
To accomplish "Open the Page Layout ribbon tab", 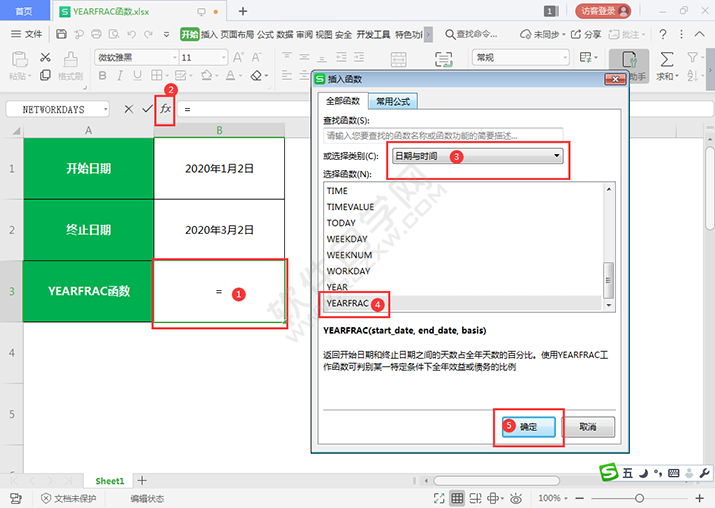I will (x=237, y=35).
